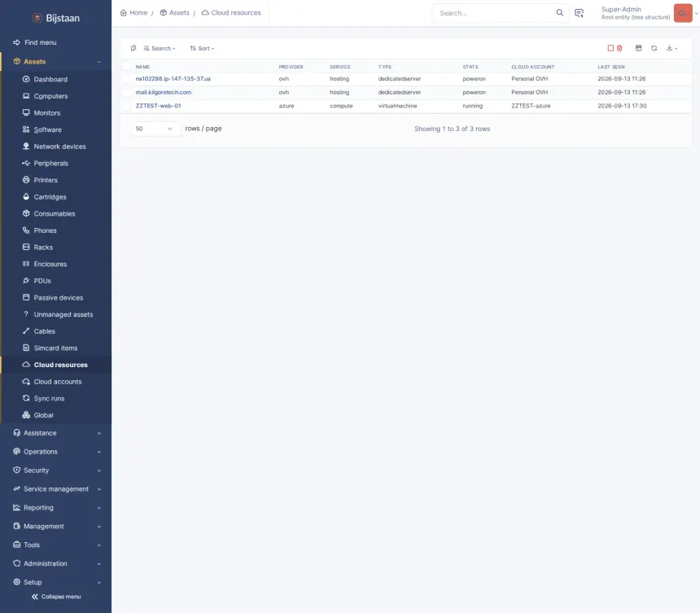Click the global search magnifier icon
The width and height of the screenshot is (700, 613).
click(x=559, y=12)
